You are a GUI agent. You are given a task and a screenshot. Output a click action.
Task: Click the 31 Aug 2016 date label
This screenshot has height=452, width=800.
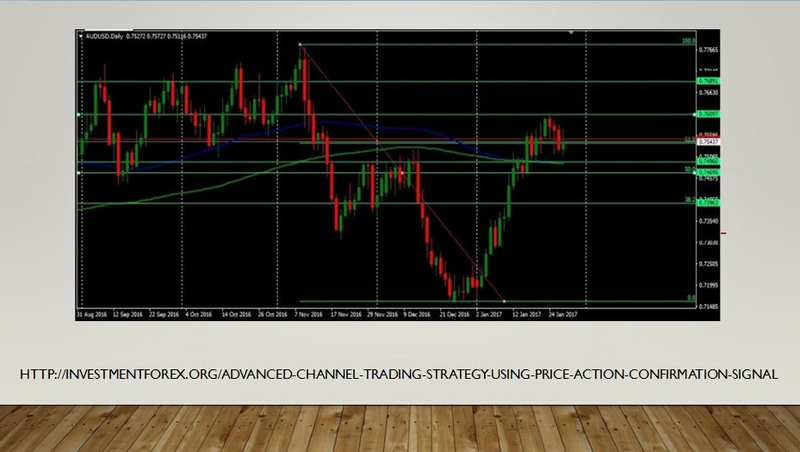click(x=92, y=313)
